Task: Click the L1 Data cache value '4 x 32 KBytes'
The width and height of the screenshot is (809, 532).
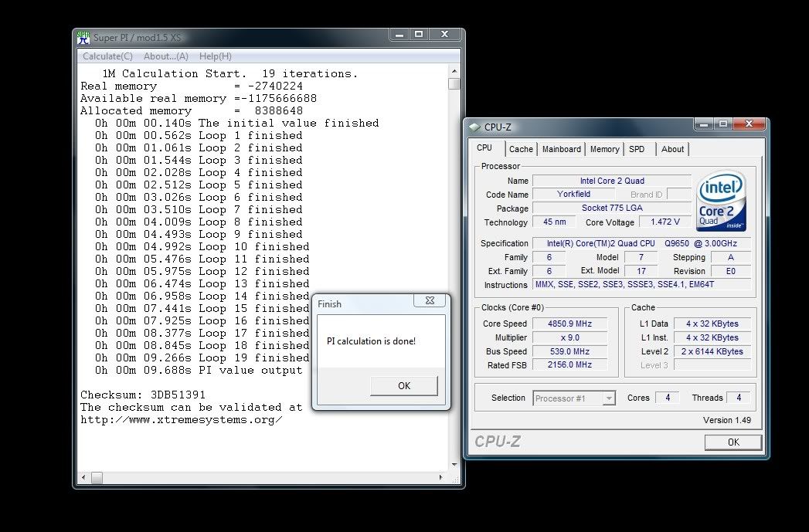Action: 712,324
